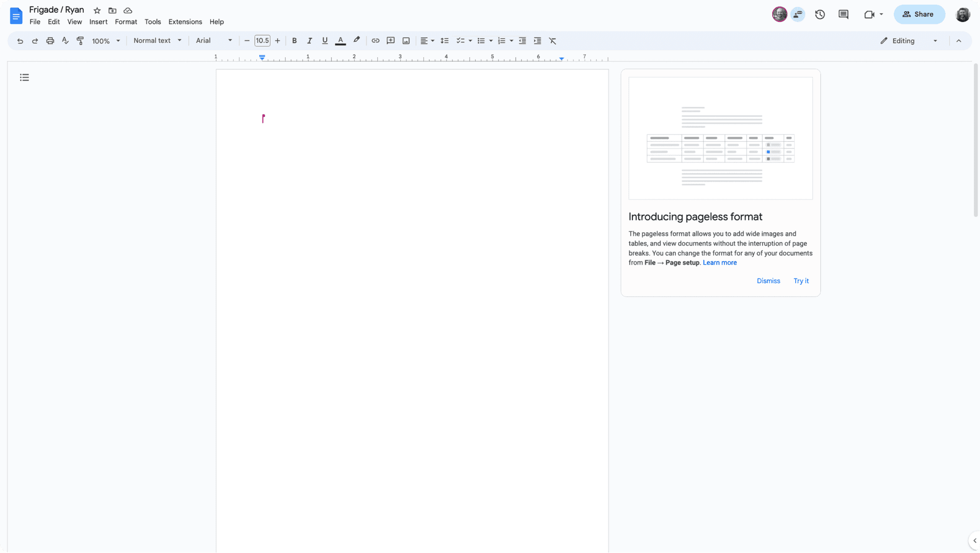The height and width of the screenshot is (553, 980).
Task: Check cloud save status icon
Action: [x=128, y=11]
